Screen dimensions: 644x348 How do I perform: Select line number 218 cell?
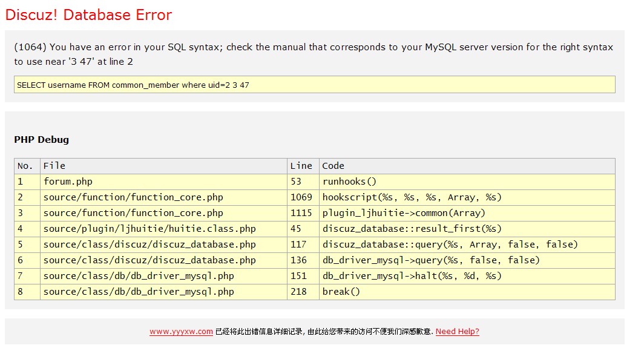point(303,292)
